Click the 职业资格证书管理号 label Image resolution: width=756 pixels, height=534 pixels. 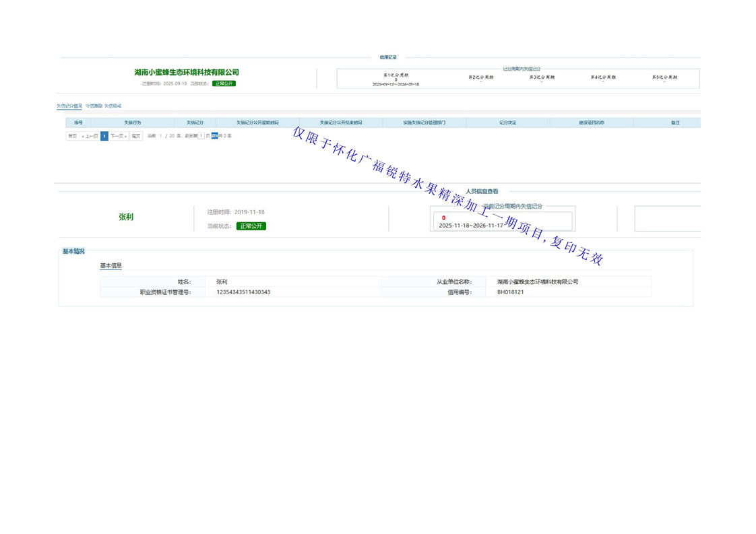pos(165,292)
